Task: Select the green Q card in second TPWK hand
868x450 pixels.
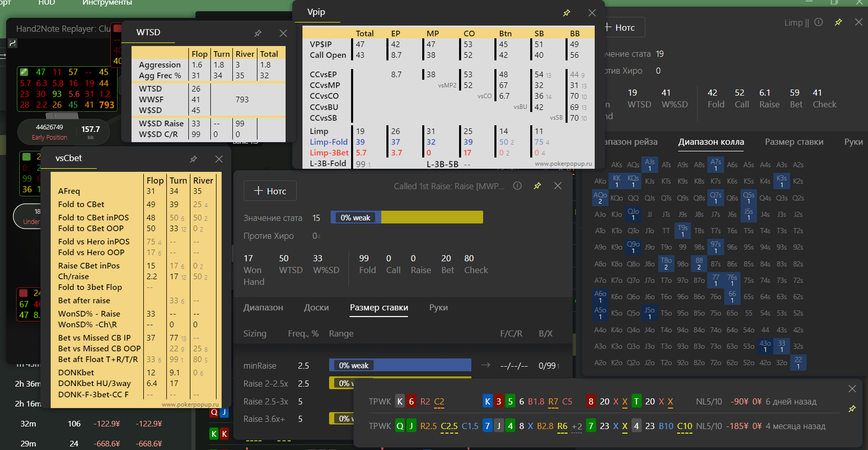Action: point(400,426)
